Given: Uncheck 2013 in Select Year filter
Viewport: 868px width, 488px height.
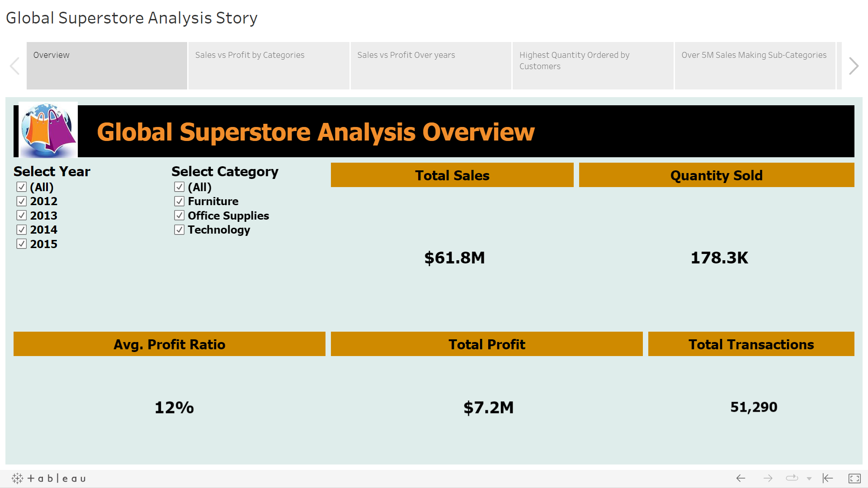Looking at the screenshot, I should (21, 216).
